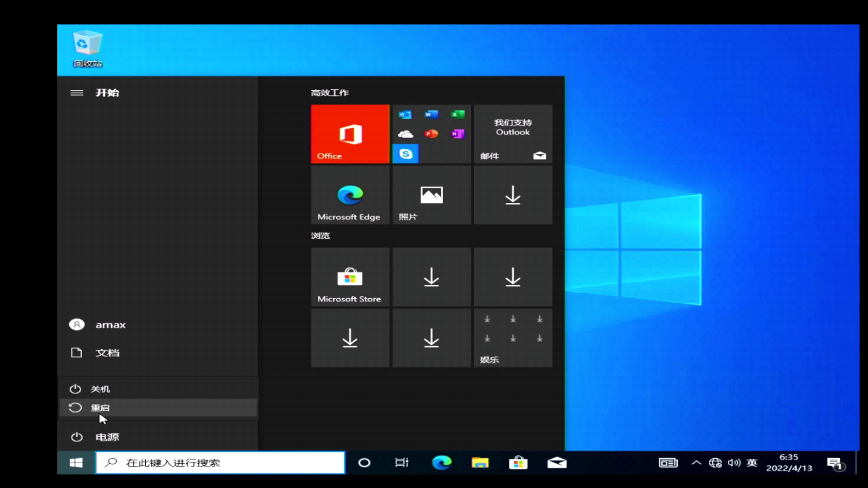
Task: Click the Windows Start button
Action: pyautogui.click(x=76, y=463)
